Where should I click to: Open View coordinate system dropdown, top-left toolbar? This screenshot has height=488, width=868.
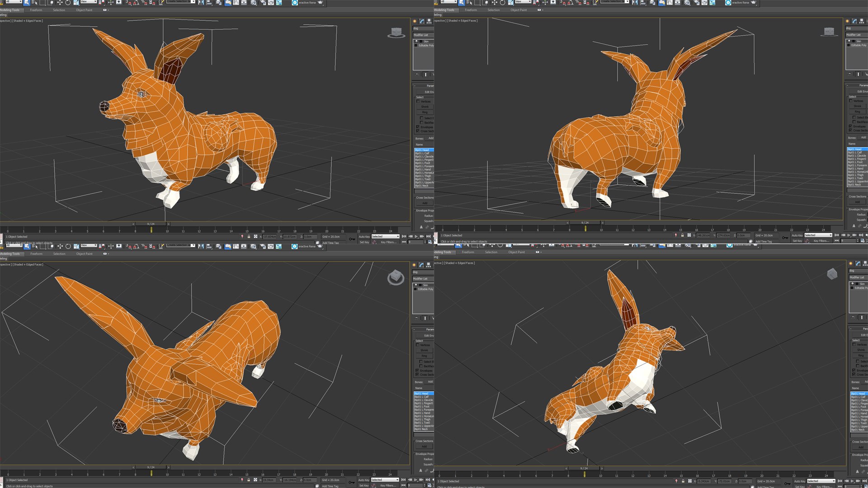point(89,1)
